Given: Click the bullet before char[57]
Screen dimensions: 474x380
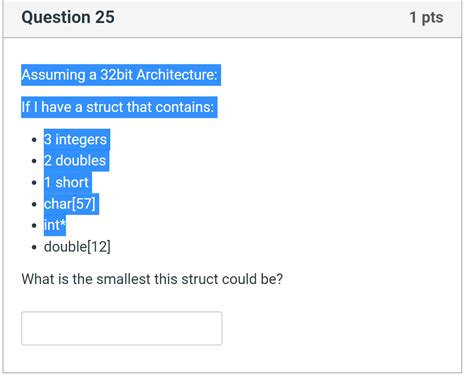Looking at the screenshot, I should click(x=34, y=204).
